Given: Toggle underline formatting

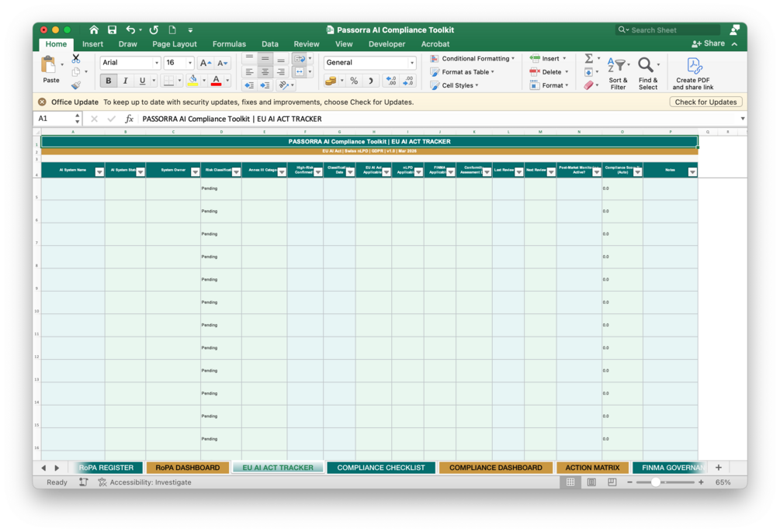Looking at the screenshot, I should coord(142,81).
